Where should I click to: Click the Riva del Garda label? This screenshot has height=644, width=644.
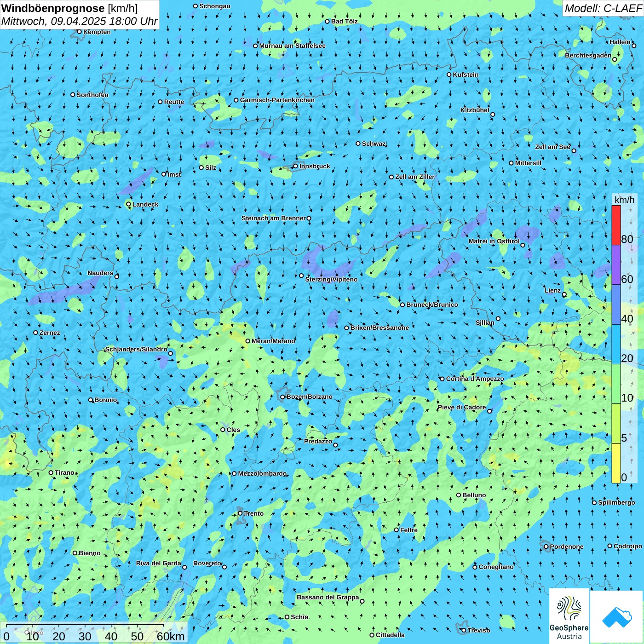click(x=159, y=563)
